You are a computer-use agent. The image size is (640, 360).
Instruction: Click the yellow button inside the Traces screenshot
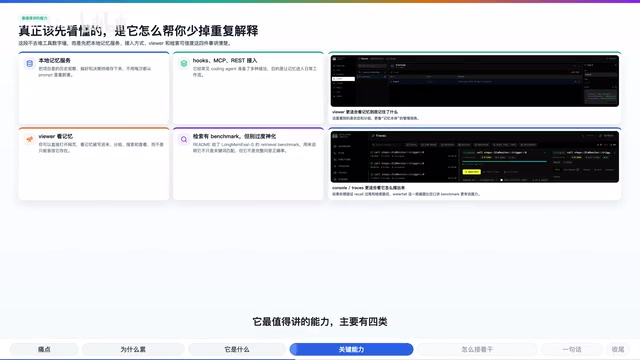[x=471, y=172]
